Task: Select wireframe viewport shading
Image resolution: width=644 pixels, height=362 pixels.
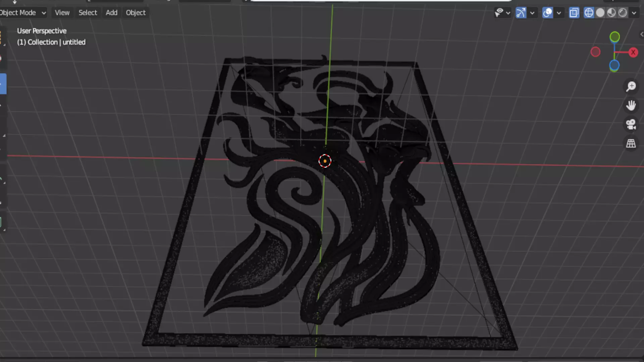Action: (x=589, y=13)
